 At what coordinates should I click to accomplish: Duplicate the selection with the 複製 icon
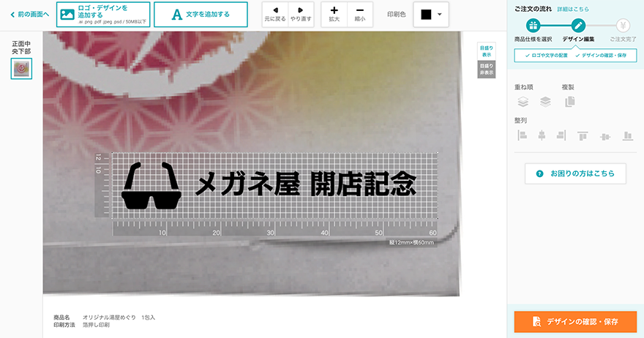click(570, 102)
